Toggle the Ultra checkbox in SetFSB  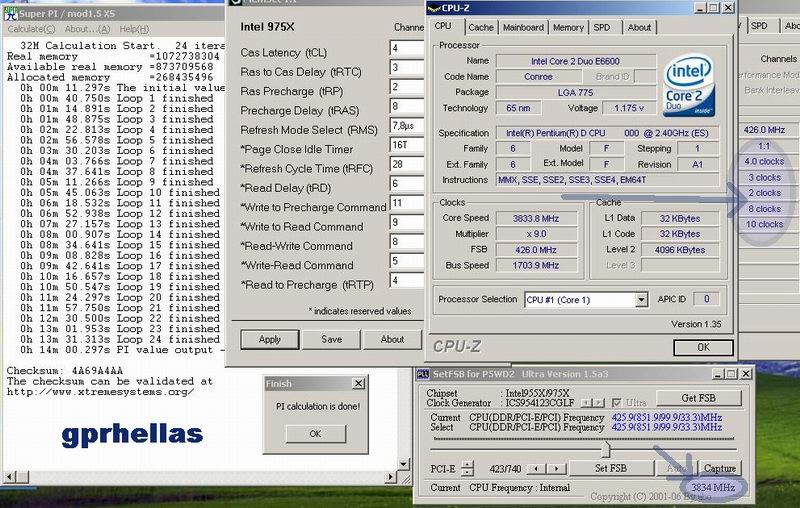(x=617, y=402)
